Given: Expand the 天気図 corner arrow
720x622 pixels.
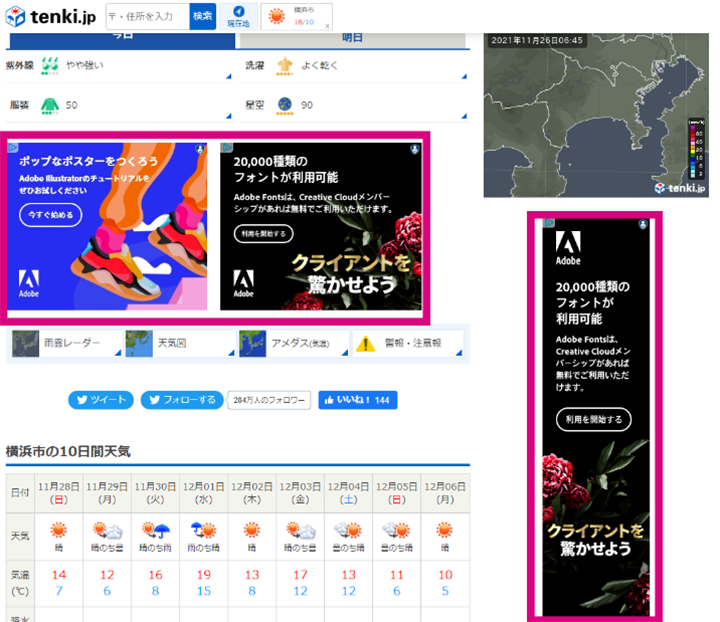Looking at the screenshot, I should click(231, 353).
